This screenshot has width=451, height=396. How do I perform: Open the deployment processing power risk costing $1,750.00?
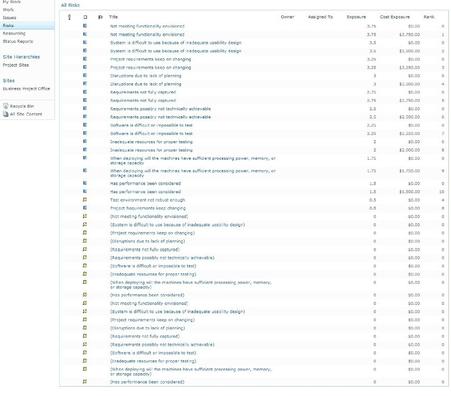[x=193, y=173]
